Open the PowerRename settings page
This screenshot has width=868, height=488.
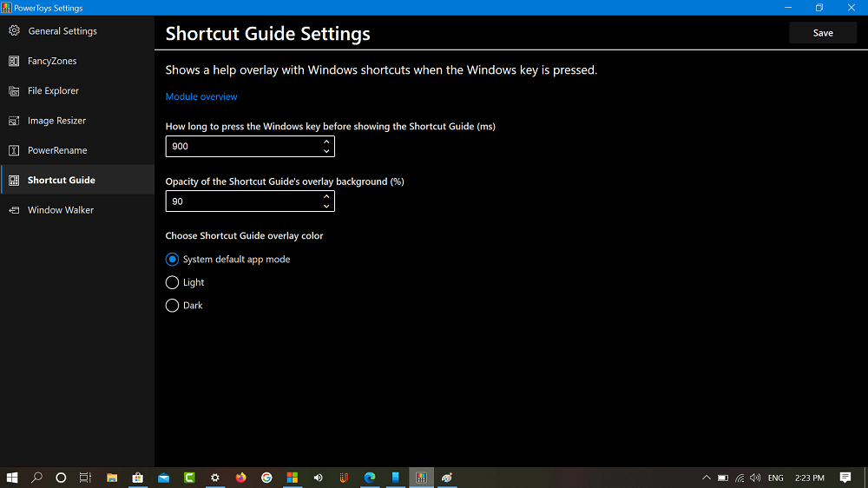click(x=77, y=151)
